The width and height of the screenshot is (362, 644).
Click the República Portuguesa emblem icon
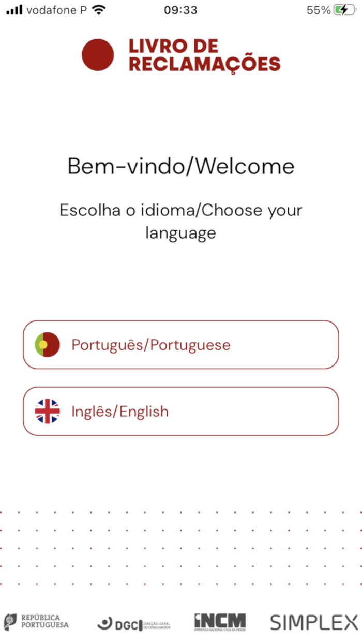tap(10, 622)
